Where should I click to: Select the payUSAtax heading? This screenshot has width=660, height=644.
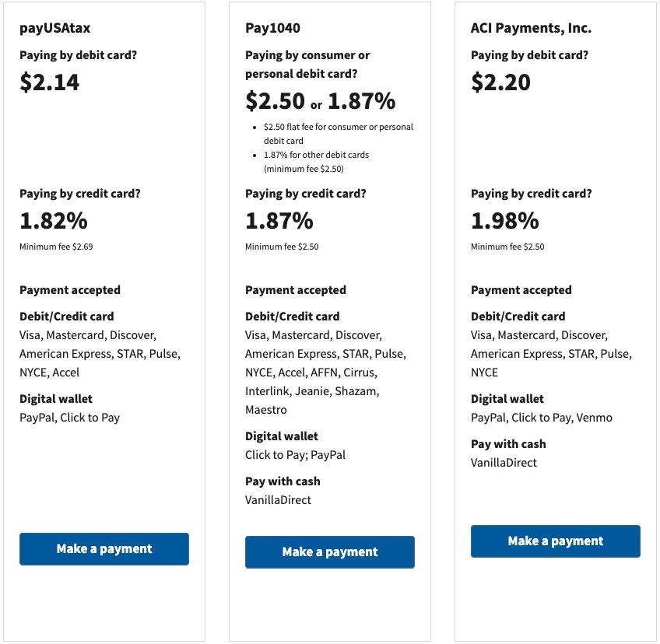55,28
